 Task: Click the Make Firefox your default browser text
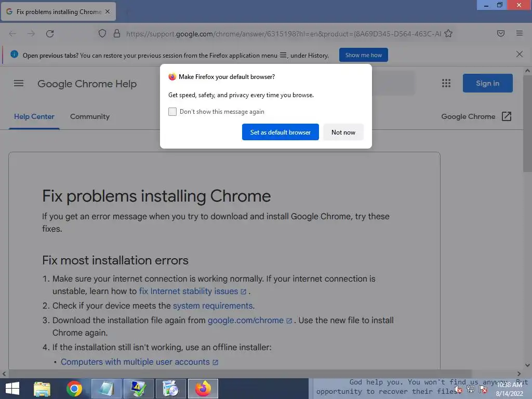pyautogui.click(x=227, y=77)
